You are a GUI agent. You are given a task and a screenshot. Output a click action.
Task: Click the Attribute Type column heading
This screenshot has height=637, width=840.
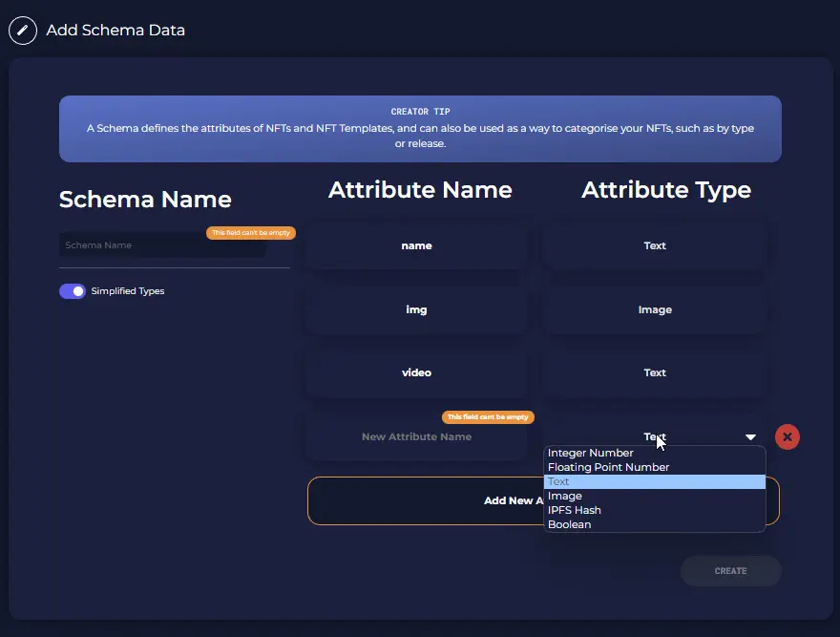(x=666, y=190)
